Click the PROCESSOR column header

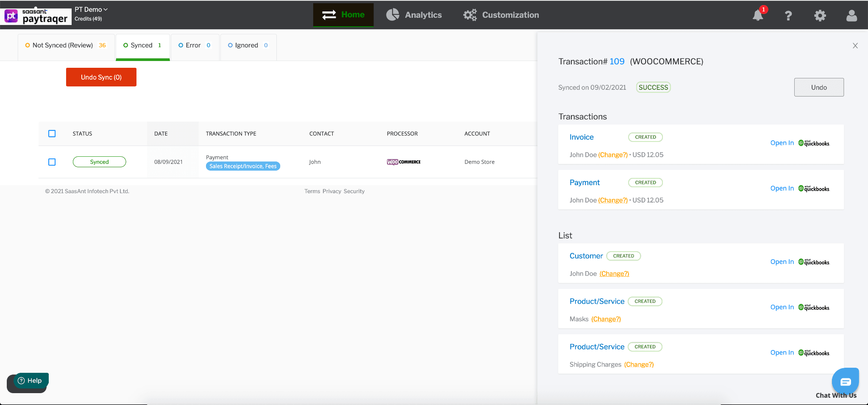click(x=402, y=133)
